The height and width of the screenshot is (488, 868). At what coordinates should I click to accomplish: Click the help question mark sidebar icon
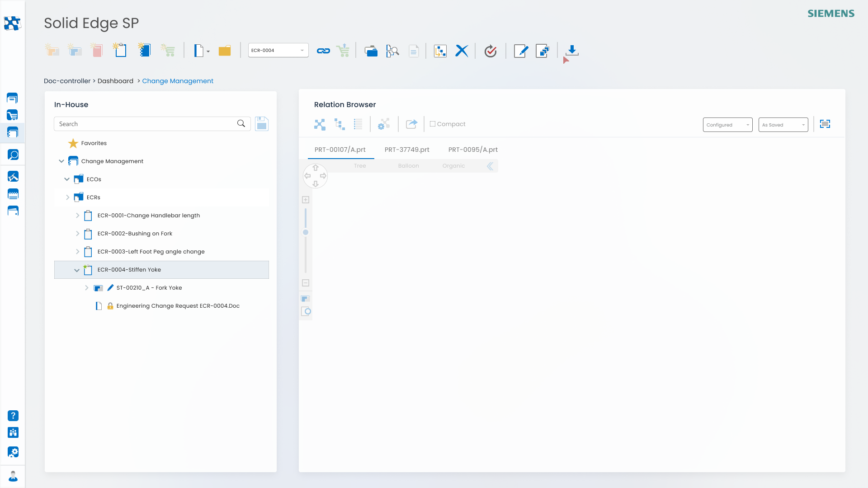pos(13,416)
